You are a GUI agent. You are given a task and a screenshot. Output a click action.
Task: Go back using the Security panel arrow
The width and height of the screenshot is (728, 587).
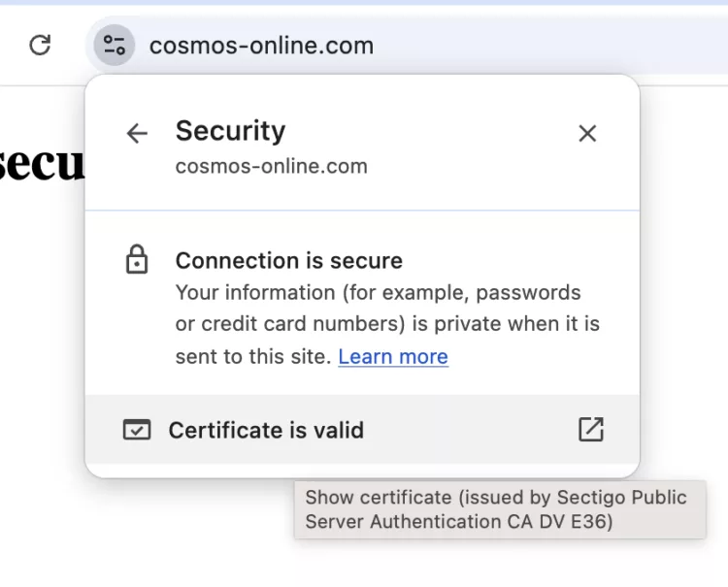(x=138, y=133)
